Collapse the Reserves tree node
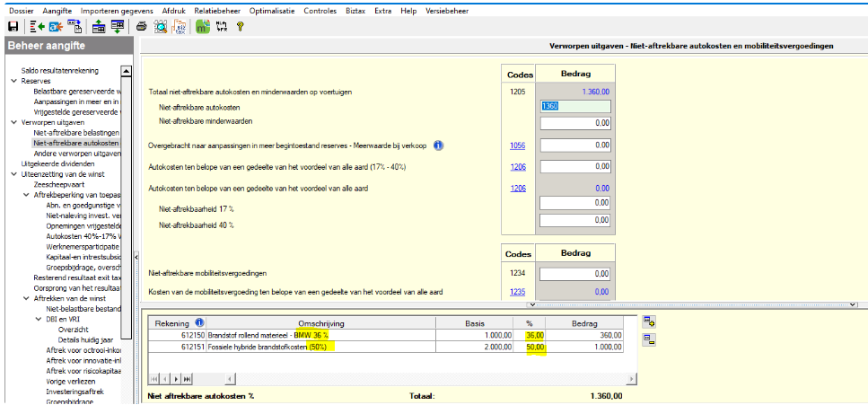868x405 pixels. point(13,81)
